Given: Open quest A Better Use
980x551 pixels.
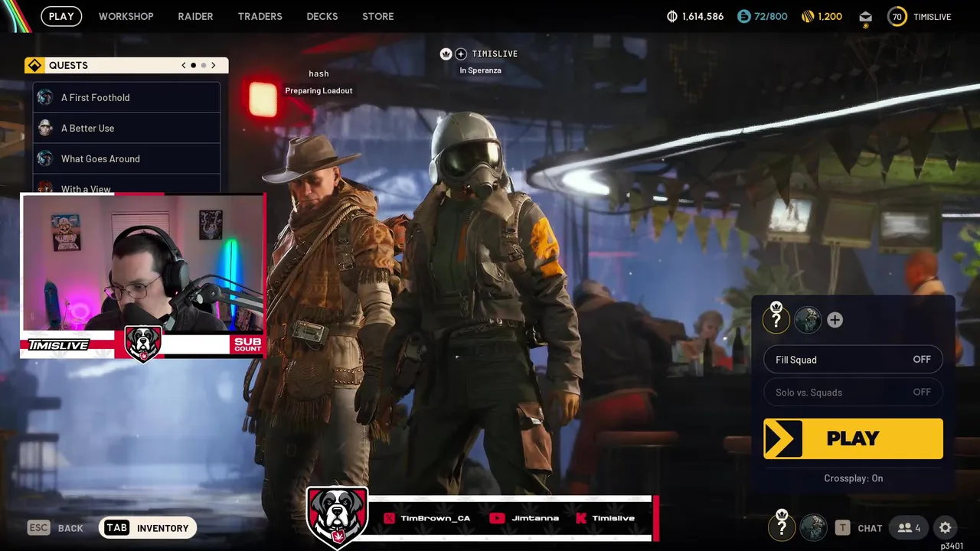Looking at the screenshot, I should (126, 128).
